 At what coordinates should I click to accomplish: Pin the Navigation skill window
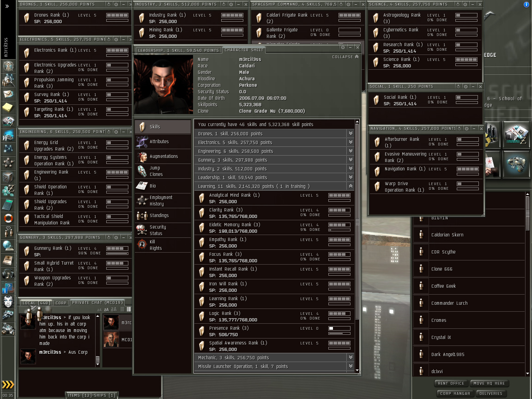coord(466,128)
